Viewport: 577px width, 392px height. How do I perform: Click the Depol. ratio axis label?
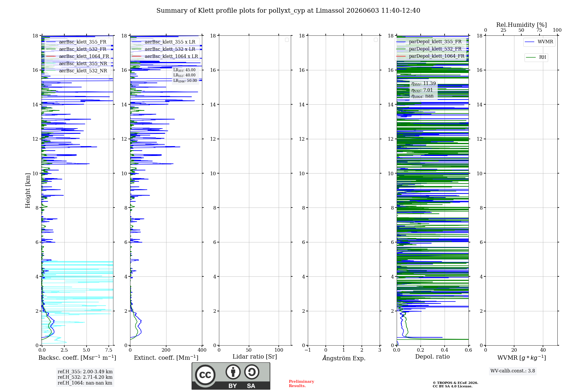[x=432, y=357]
